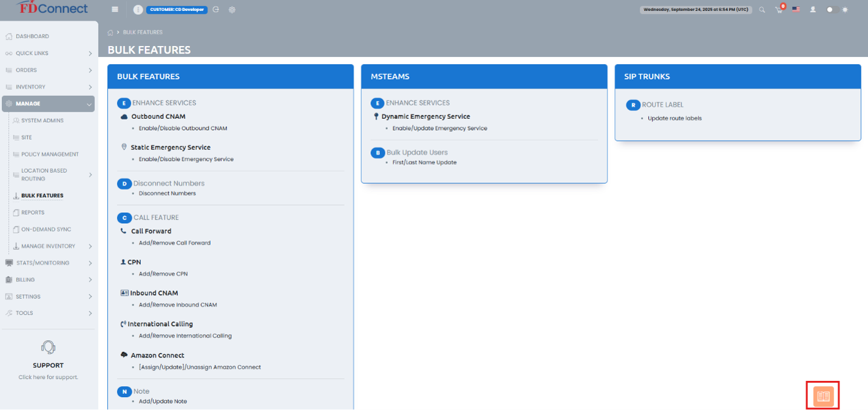Click the "Click here for support." text
This screenshot has height=410, width=868.
49,377
